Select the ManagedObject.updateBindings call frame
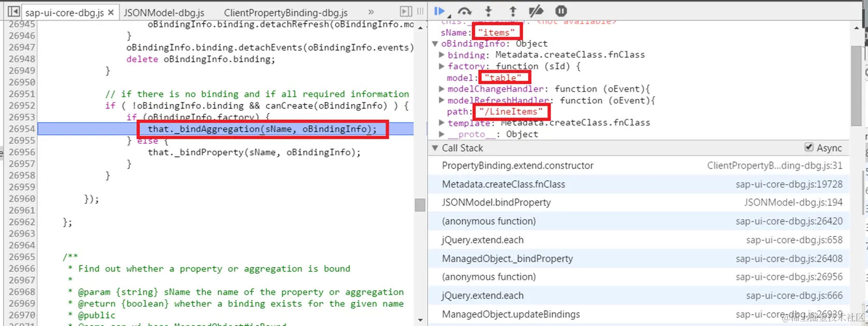The image size is (868, 326). point(639,314)
